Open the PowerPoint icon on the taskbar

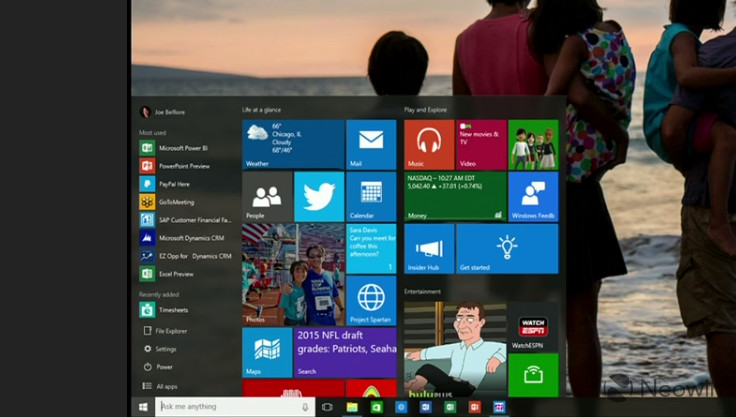point(475,407)
